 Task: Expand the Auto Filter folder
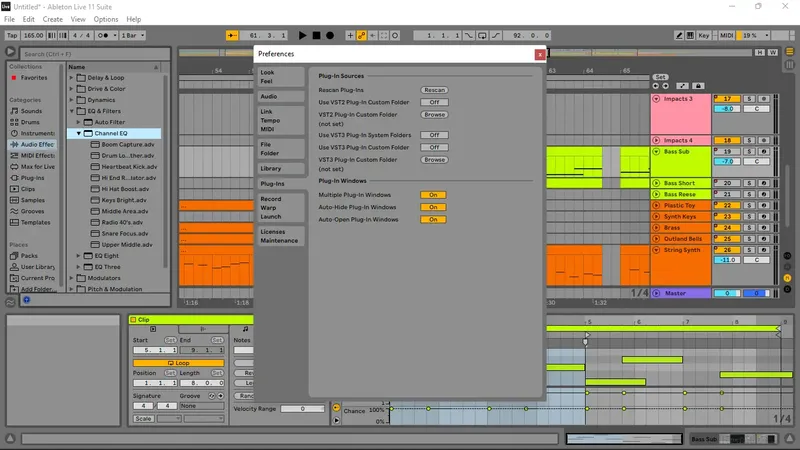tap(79, 122)
